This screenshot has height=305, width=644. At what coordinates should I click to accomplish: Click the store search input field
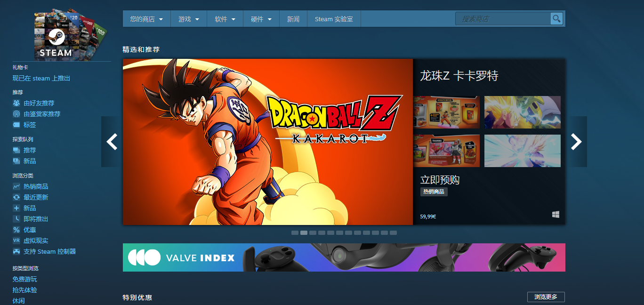click(503, 19)
